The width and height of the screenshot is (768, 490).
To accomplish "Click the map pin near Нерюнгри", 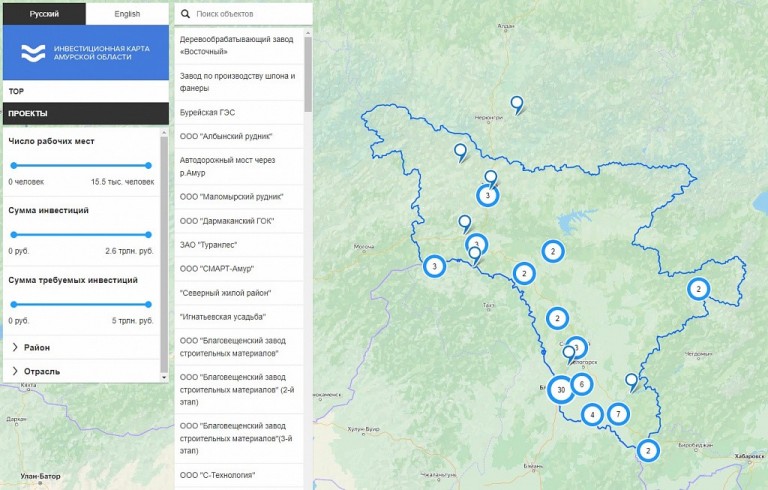I will pyautogui.click(x=517, y=103).
